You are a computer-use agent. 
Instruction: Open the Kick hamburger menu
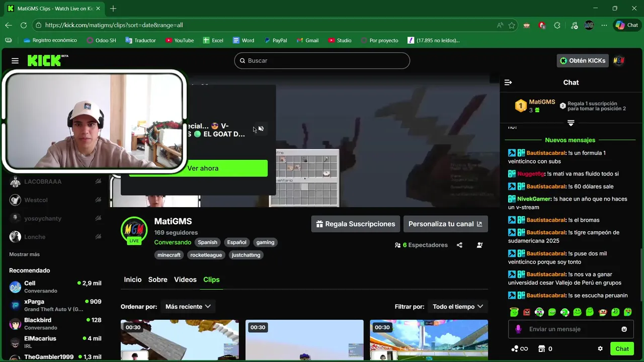15,61
